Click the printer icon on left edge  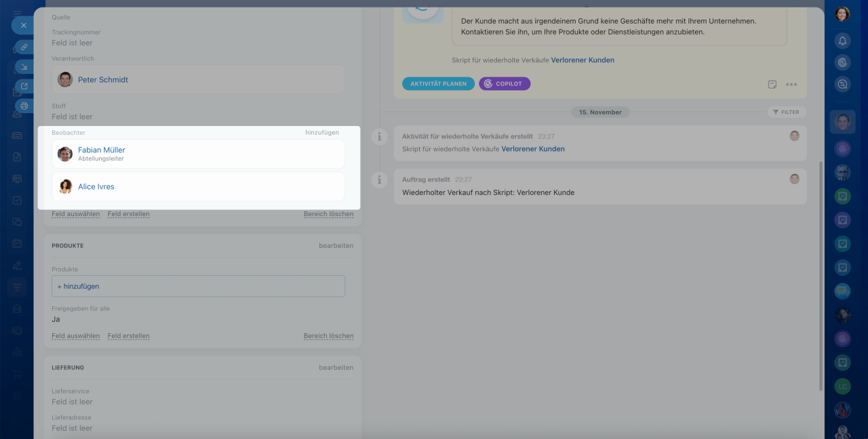click(24, 106)
